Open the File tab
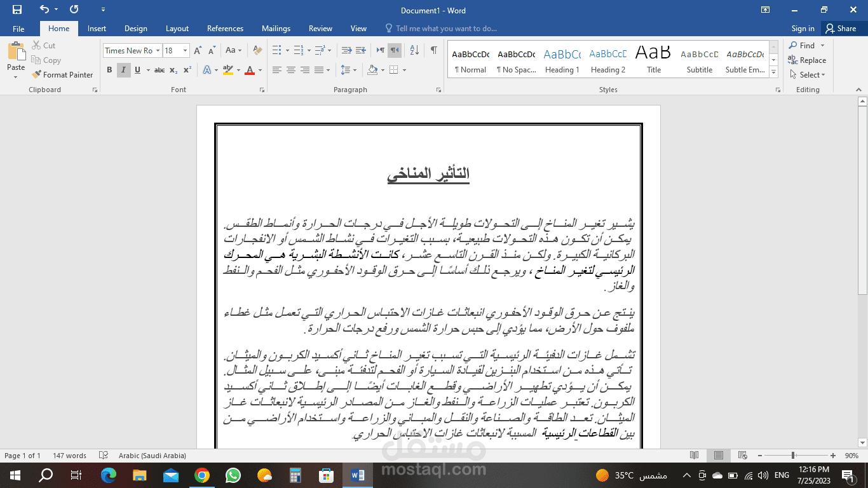868x488 pixels. tap(18, 29)
